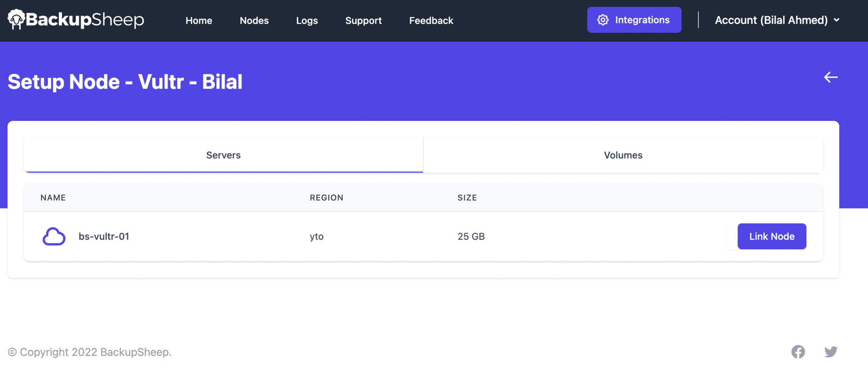868x388 pixels.
Task: Click the back arrow icon
Action: click(831, 77)
